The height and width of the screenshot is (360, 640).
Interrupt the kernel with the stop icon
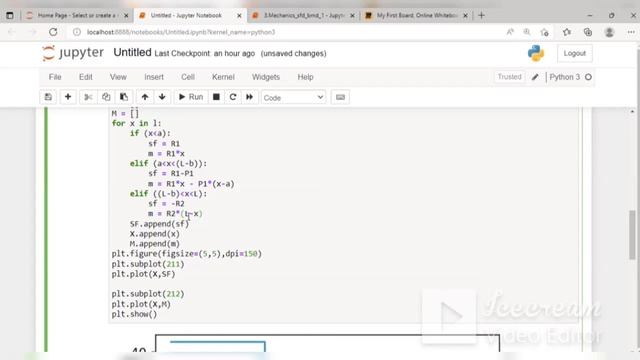pyautogui.click(x=216, y=97)
